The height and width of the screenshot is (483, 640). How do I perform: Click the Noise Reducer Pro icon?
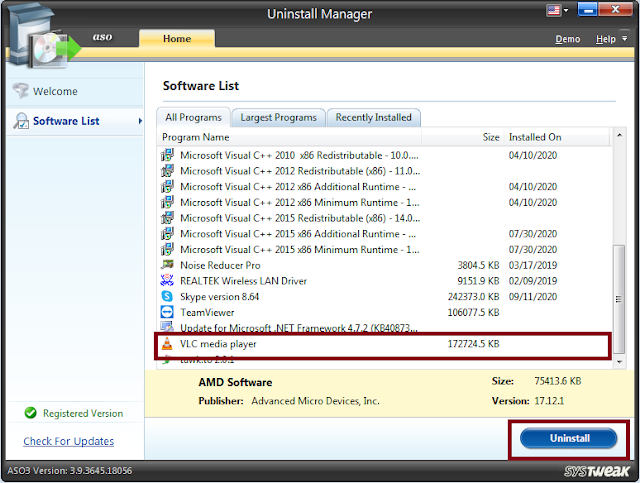click(167, 265)
